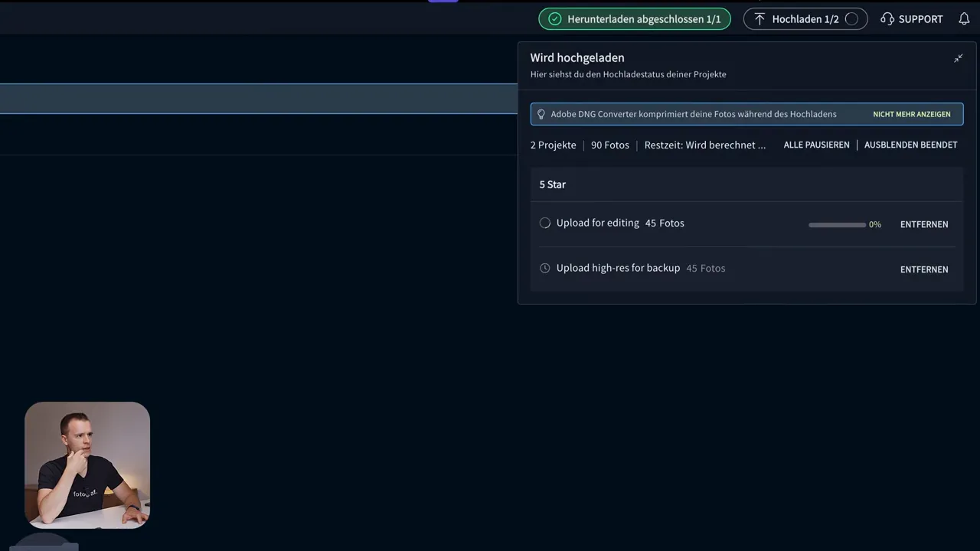This screenshot has width=980, height=551.
Task: Click the lightbulb icon in the DNG Converter tip
Action: coord(541,113)
